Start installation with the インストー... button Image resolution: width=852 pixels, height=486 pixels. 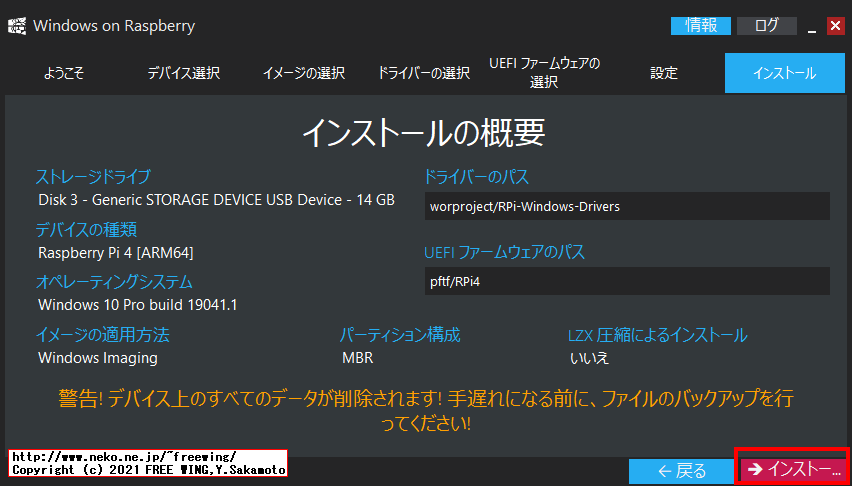792,468
